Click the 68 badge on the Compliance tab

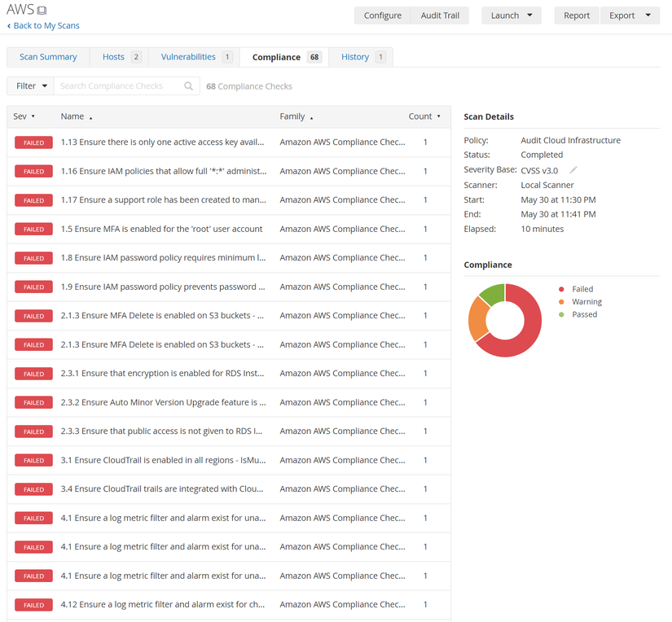click(314, 57)
